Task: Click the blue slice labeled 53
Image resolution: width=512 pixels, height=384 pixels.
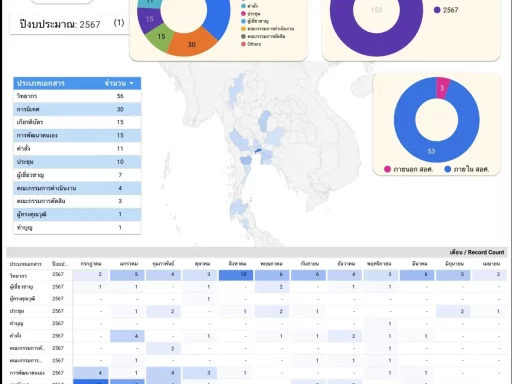Action: (431, 151)
